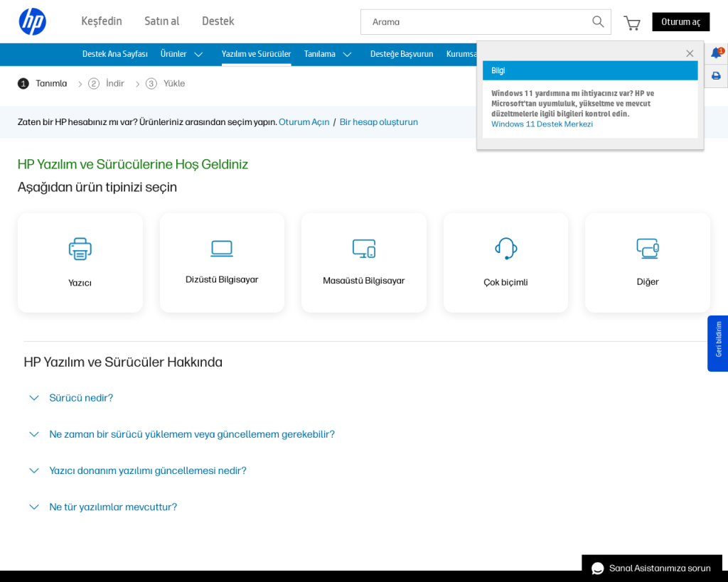The image size is (728, 582).
Task: Select the Diğer product card
Action: (648, 263)
